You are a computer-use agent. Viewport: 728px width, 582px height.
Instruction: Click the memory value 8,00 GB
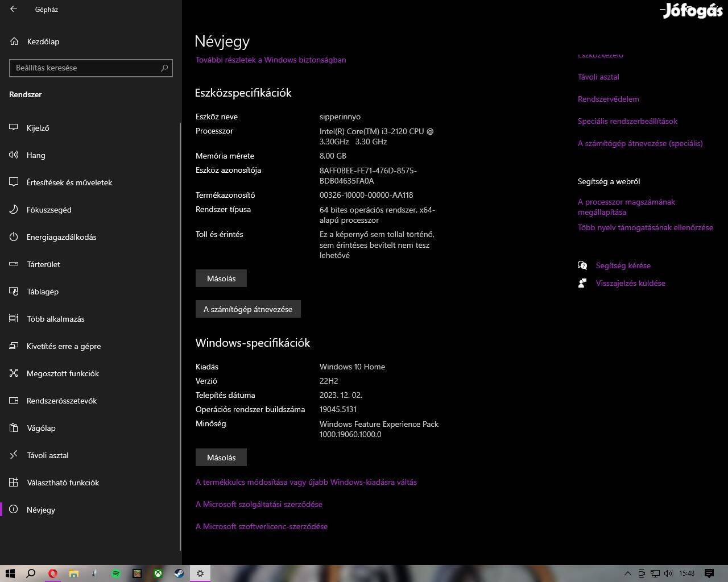pyautogui.click(x=333, y=156)
